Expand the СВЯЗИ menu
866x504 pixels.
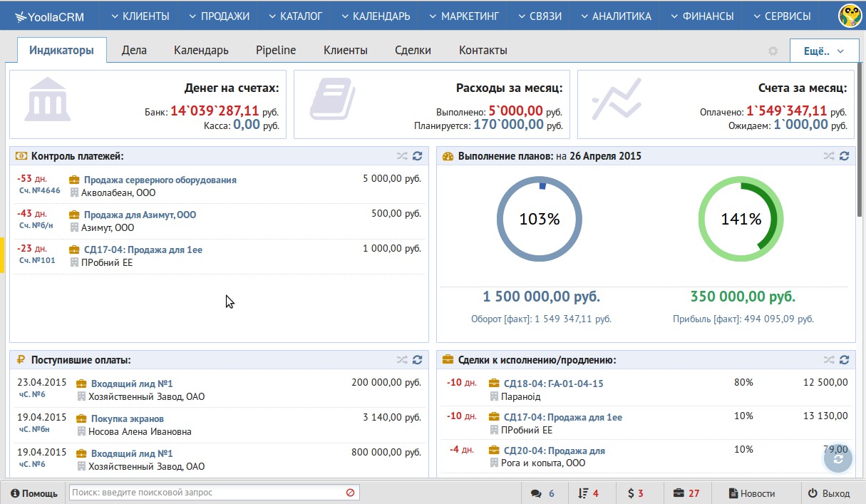click(x=540, y=16)
